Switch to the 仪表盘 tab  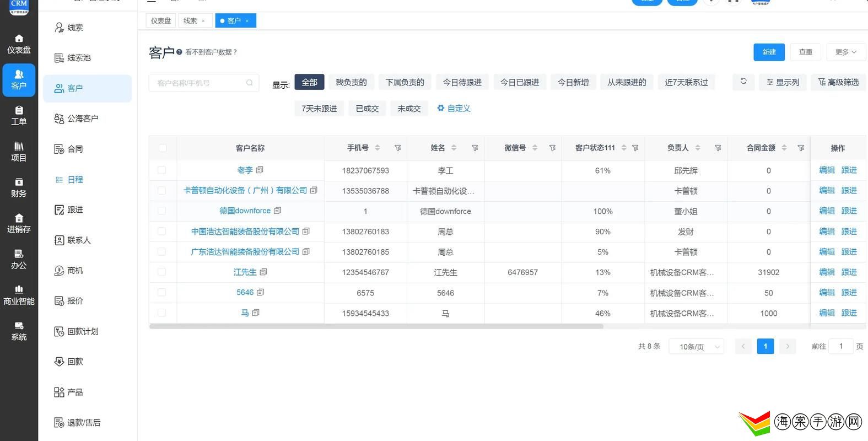click(x=161, y=21)
